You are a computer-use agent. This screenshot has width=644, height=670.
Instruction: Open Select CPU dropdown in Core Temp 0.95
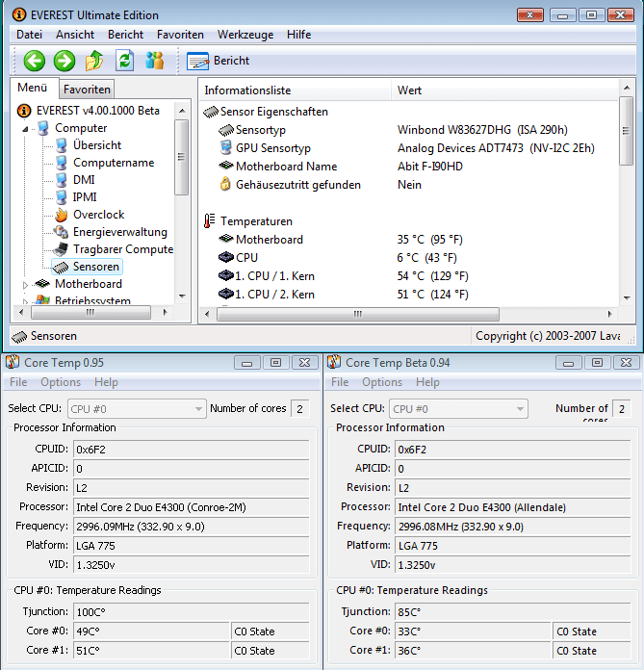click(137, 409)
